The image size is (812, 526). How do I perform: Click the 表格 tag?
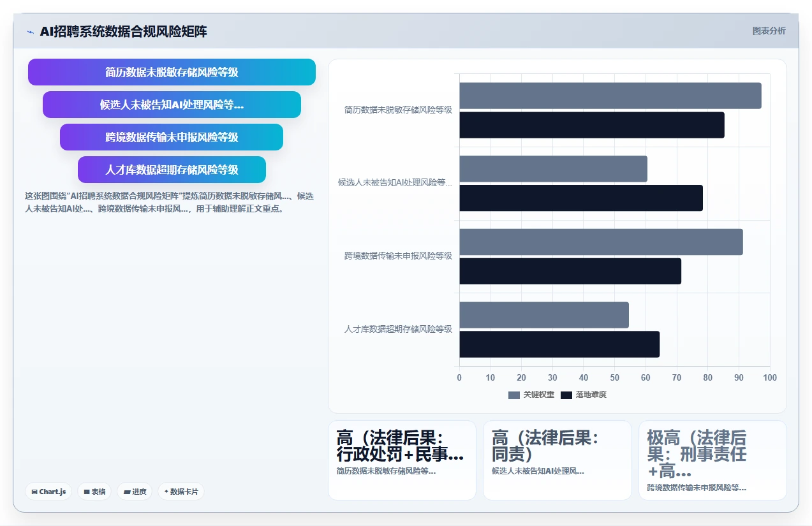click(x=94, y=492)
